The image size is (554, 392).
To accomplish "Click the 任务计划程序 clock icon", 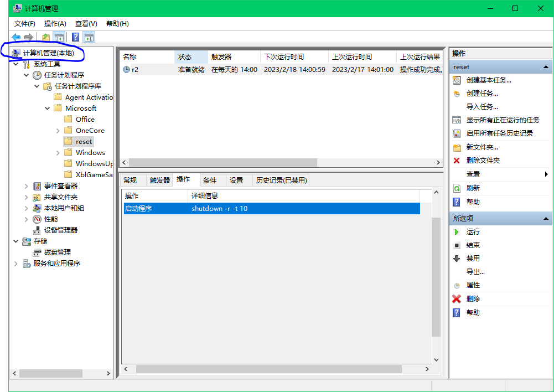I will point(37,75).
